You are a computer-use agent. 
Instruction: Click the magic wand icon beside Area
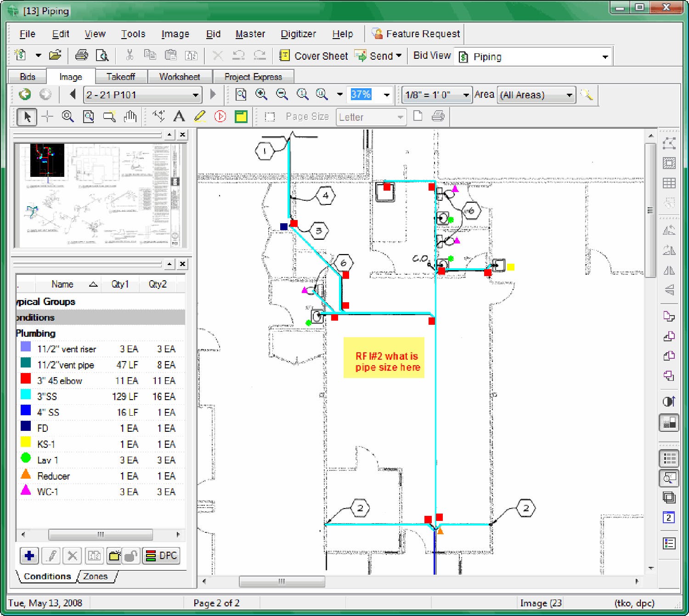tap(587, 95)
